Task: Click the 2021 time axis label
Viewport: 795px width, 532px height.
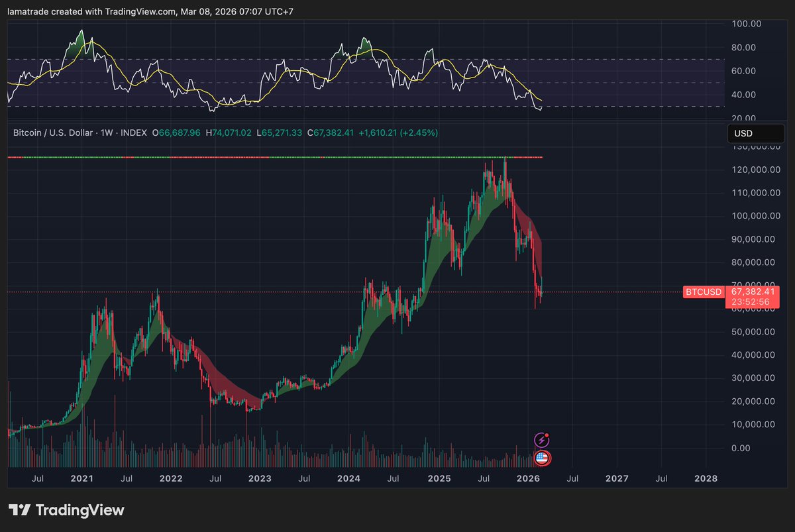Action: point(81,478)
